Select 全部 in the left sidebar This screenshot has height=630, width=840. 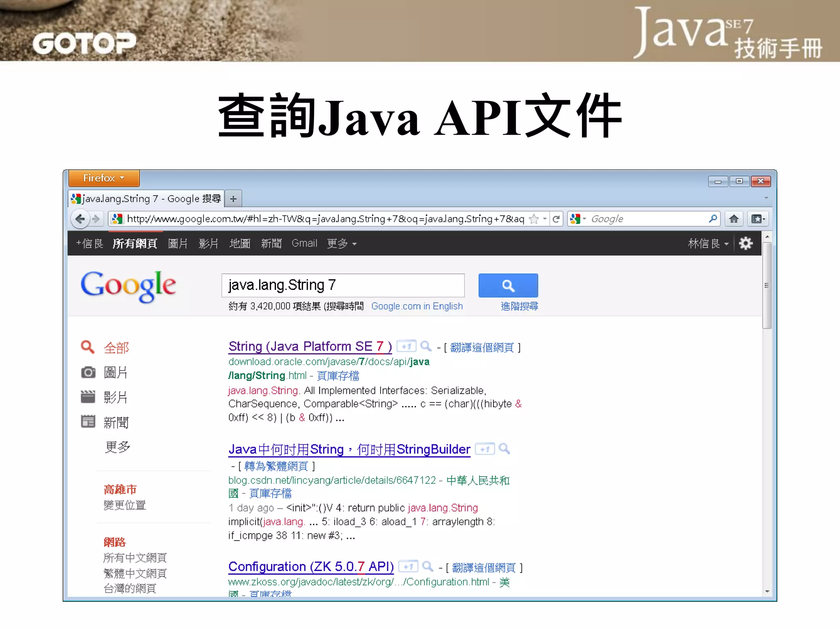point(116,348)
